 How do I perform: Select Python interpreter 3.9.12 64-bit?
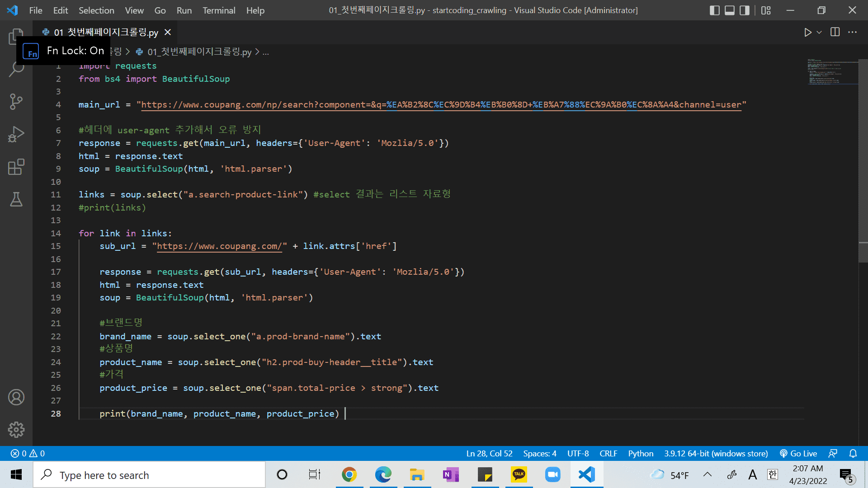[x=716, y=453]
